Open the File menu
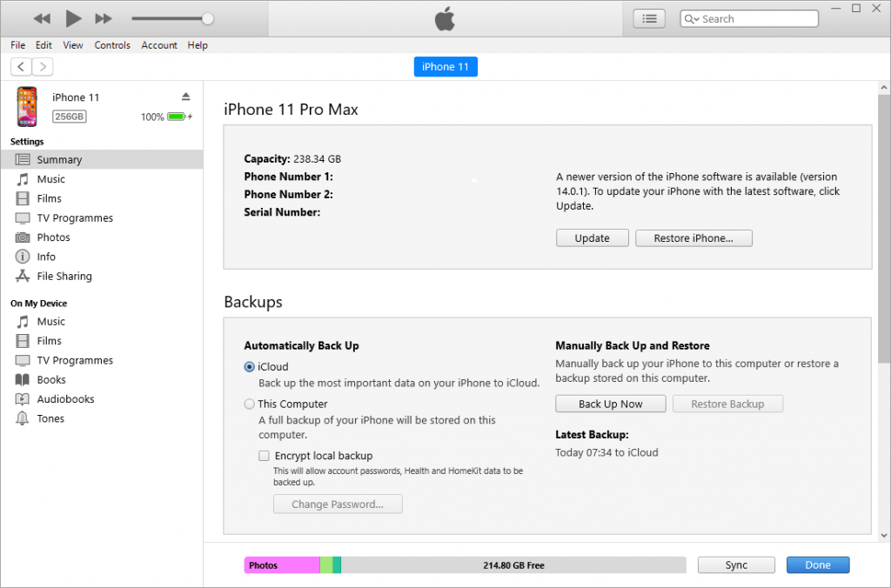Screen dimensions: 891x588 [17, 45]
